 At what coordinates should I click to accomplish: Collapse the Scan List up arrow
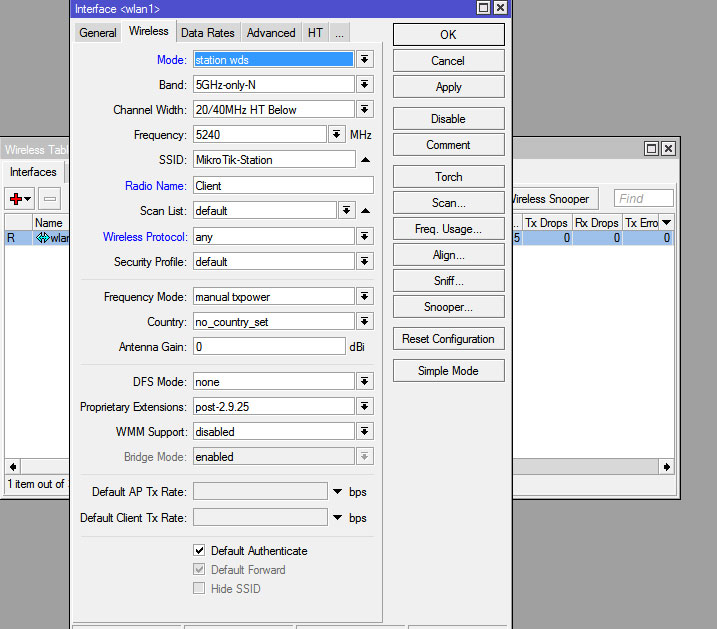tap(365, 211)
